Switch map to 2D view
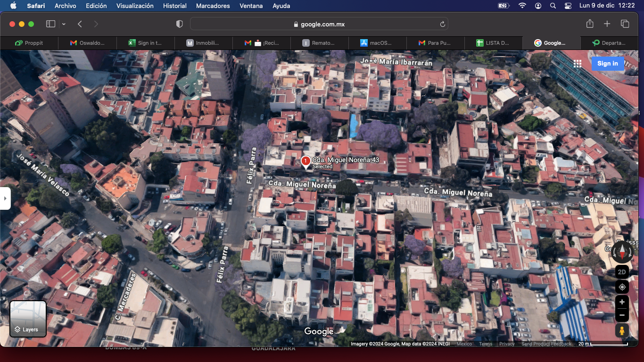Viewport: 644px width, 362px height. [622, 272]
